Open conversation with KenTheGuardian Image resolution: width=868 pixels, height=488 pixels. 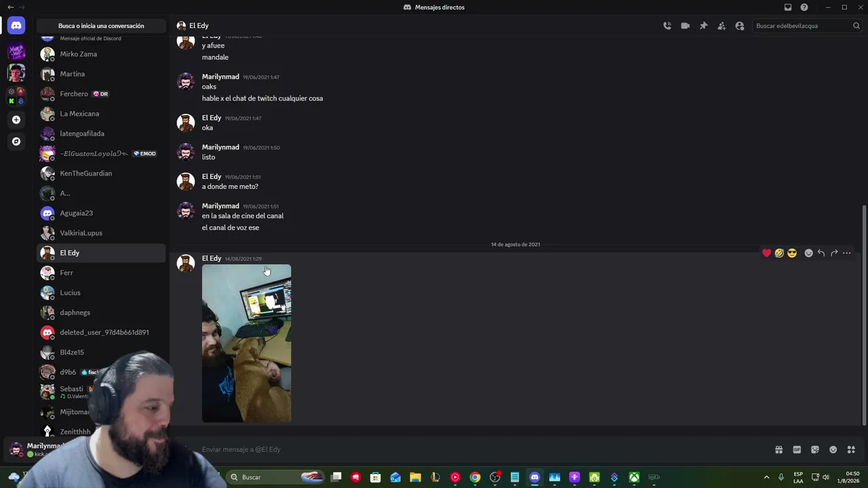101,174
